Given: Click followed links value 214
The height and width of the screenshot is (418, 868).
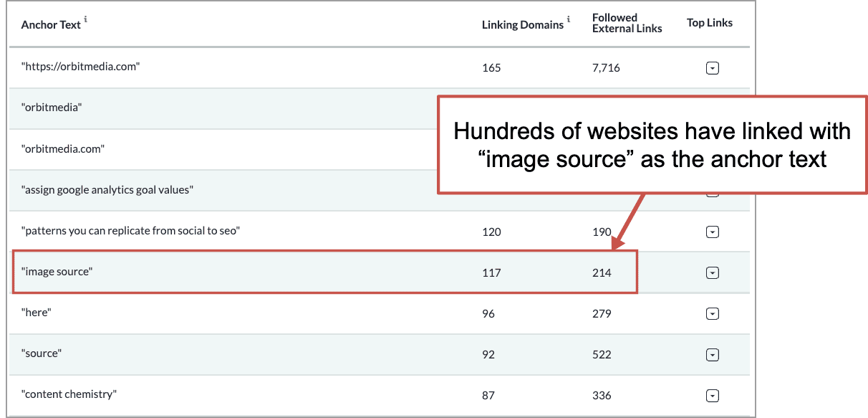Looking at the screenshot, I should pyautogui.click(x=602, y=272).
